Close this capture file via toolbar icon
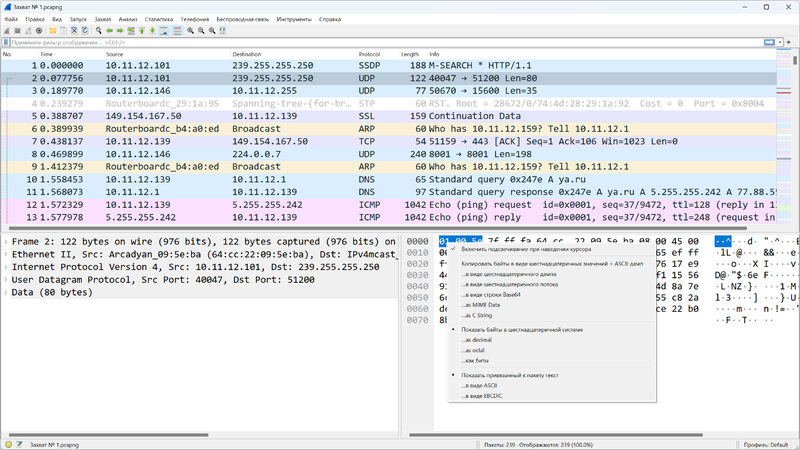The image size is (800, 450). click(x=74, y=31)
